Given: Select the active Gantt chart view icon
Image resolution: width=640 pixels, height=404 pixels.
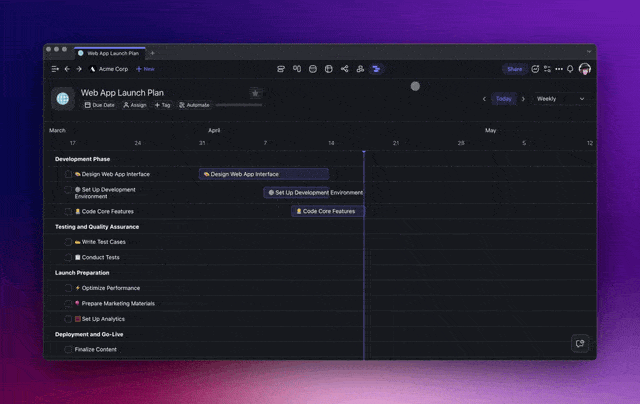Looking at the screenshot, I should click(376, 69).
